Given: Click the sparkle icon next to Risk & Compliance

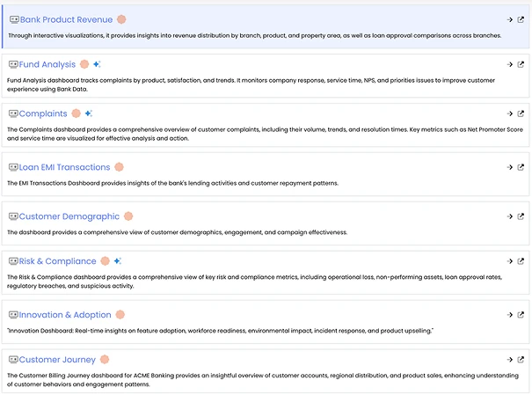Looking at the screenshot, I should pyautogui.click(x=118, y=261).
